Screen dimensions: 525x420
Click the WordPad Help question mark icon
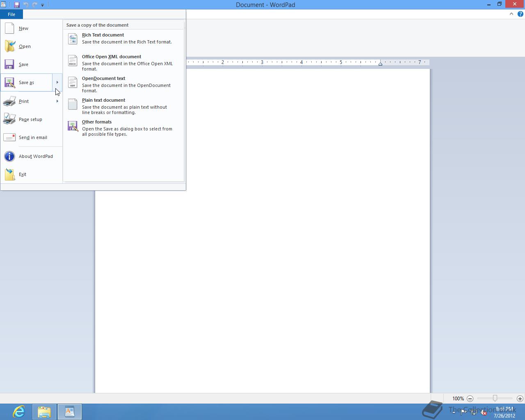tap(520, 14)
